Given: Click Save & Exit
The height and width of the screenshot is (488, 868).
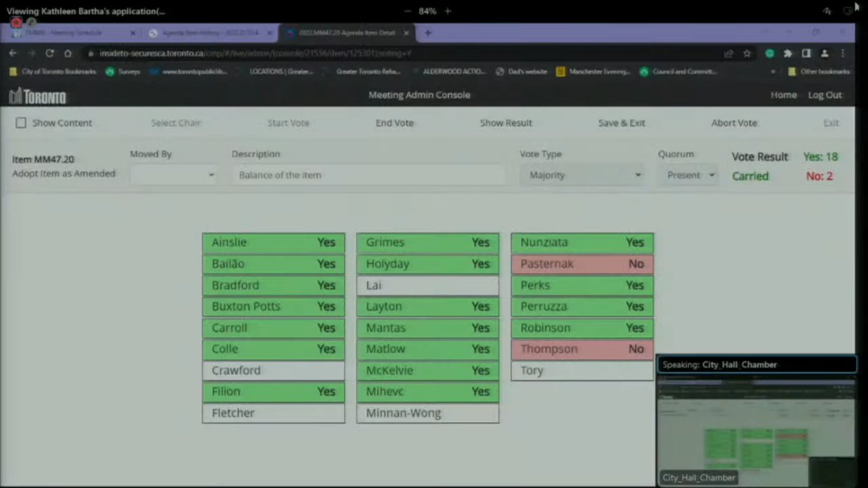Looking at the screenshot, I should [x=621, y=123].
